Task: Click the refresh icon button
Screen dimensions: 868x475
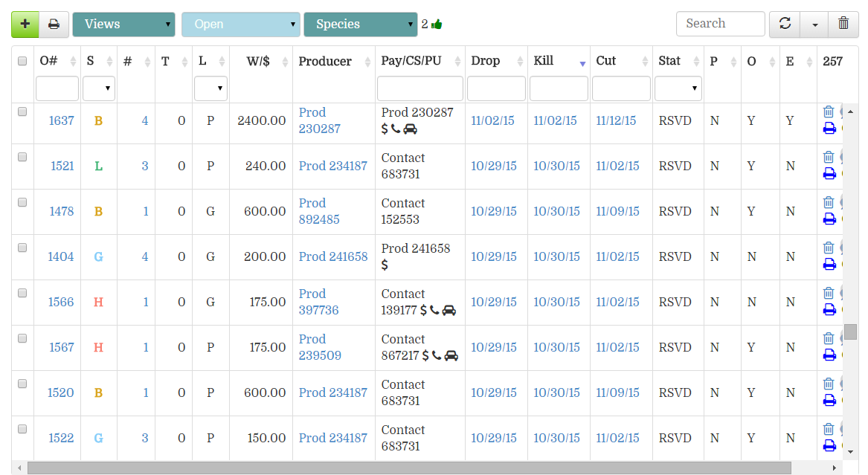Action: [x=785, y=24]
